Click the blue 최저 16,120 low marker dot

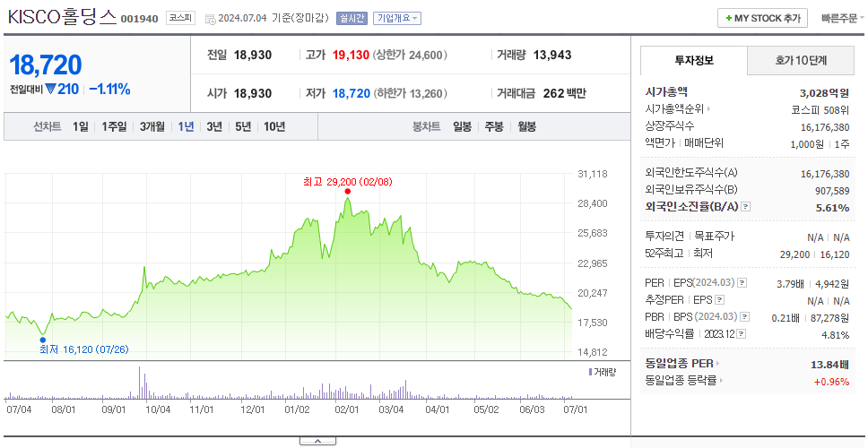pyautogui.click(x=43, y=340)
